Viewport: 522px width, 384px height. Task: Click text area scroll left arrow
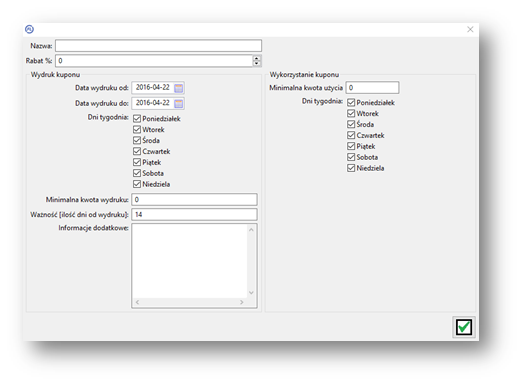tap(137, 302)
